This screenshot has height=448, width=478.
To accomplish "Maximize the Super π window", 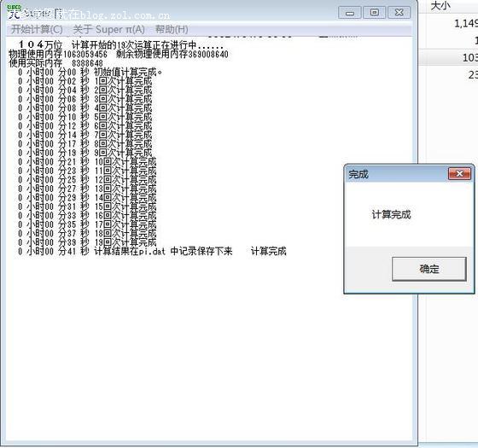I will click(x=375, y=13).
